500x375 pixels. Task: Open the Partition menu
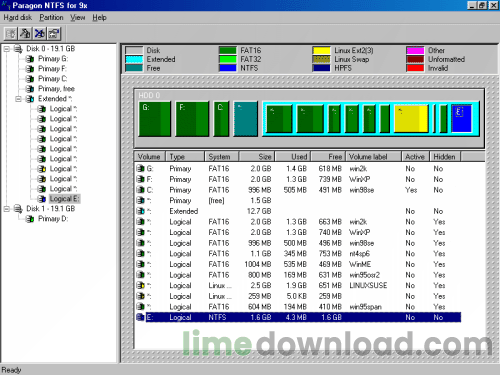pos(51,18)
